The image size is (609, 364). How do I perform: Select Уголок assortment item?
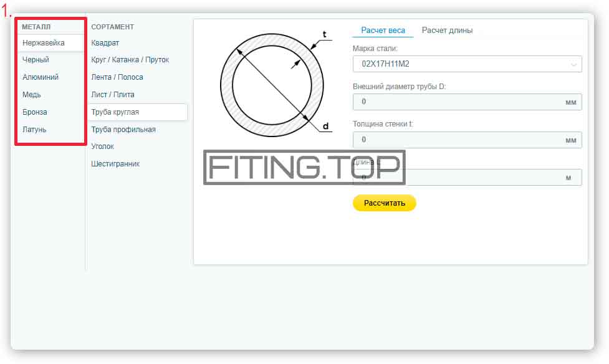[102, 146]
